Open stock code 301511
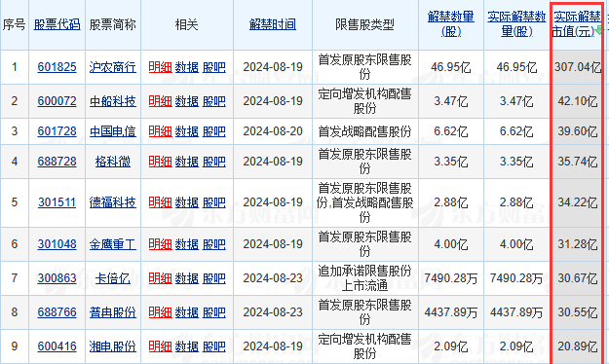 [57, 202]
